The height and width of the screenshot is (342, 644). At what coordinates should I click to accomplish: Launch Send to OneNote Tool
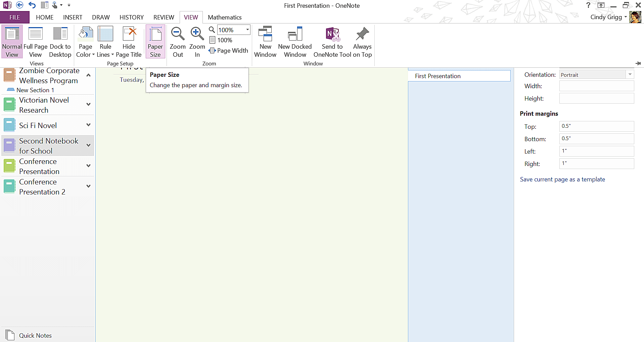point(332,42)
